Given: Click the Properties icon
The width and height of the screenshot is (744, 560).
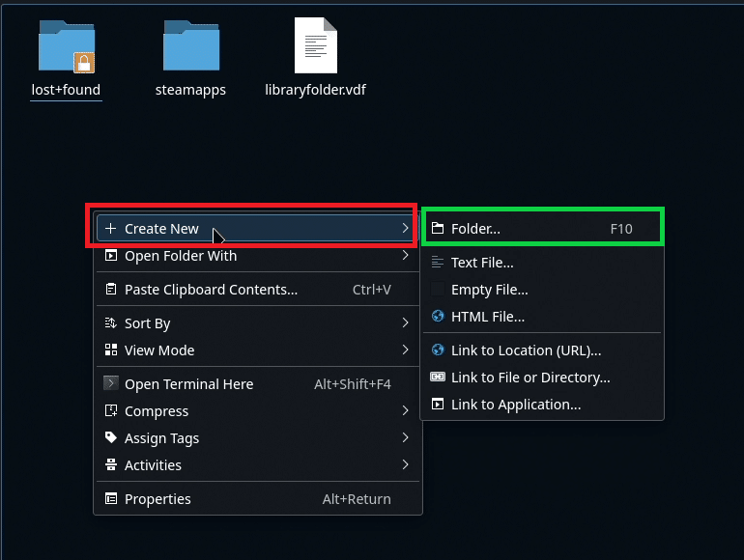Looking at the screenshot, I should pyautogui.click(x=110, y=499).
